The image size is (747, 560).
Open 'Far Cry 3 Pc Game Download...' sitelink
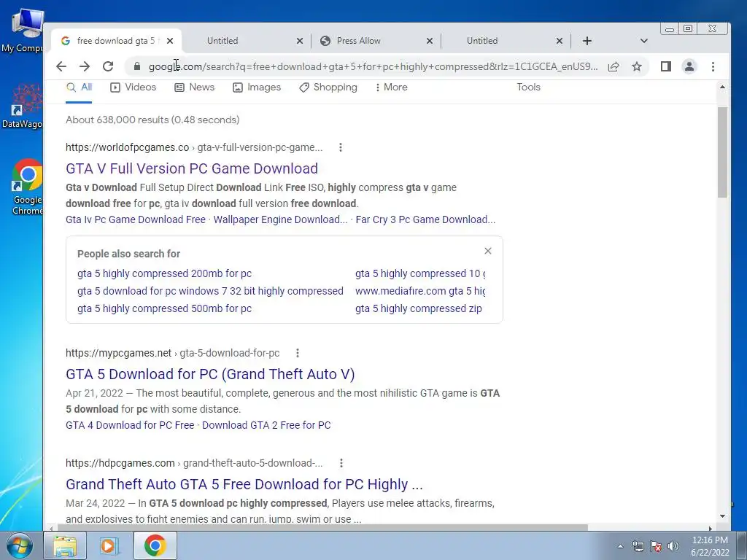point(425,219)
